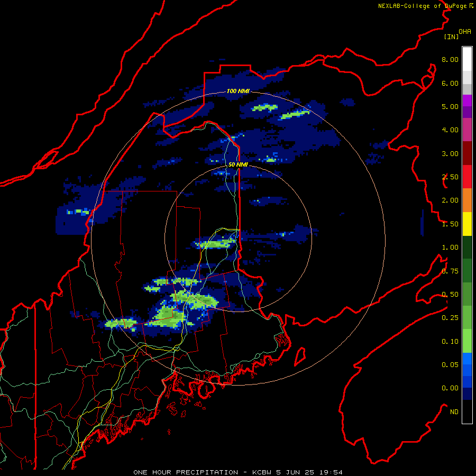
Task: Click the OHA product label above legend
Action: 465,32
